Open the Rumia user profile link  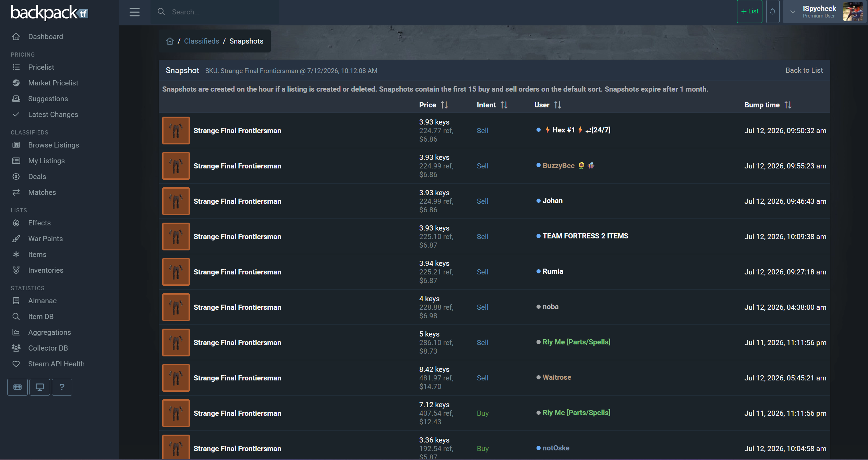point(553,271)
